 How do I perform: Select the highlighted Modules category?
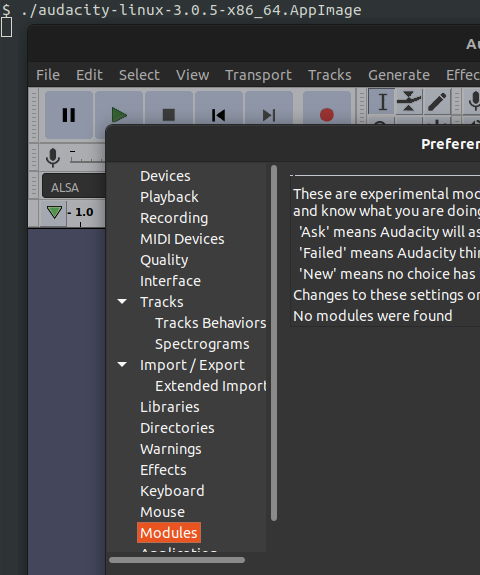pos(169,533)
